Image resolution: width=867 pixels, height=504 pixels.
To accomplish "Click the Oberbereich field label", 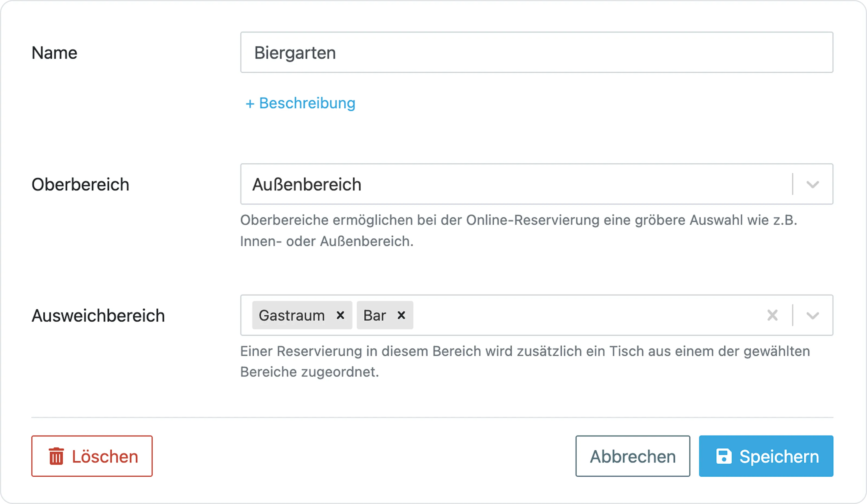I will pyautogui.click(x=80, y=185).
